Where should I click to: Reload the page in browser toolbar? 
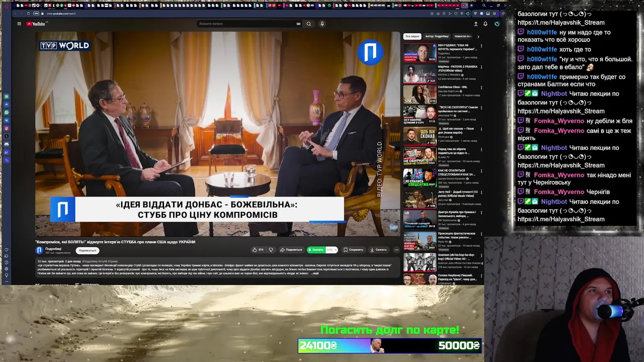(28, 14)
